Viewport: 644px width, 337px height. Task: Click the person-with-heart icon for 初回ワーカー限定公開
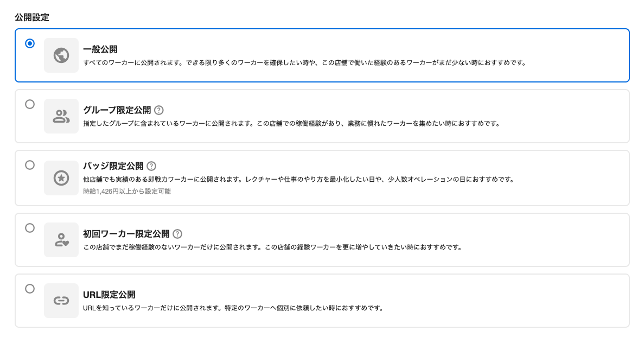(61, 240)
